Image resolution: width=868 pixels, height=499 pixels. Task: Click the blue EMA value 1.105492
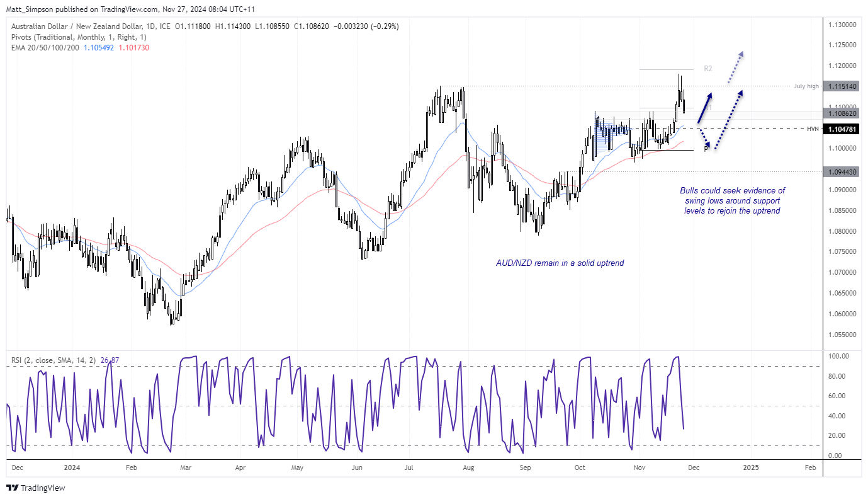tap(98, 48)
